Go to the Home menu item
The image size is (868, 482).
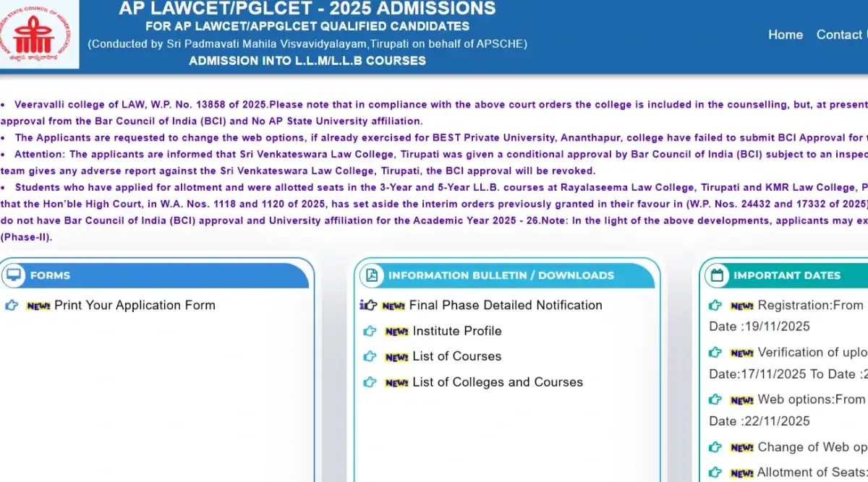[x=785, y=35]
